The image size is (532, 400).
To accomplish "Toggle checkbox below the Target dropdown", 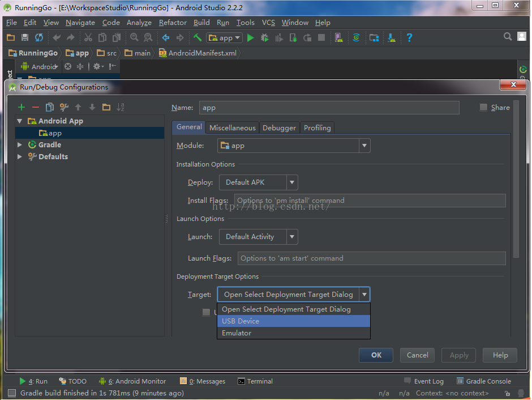I will [206, 312].
